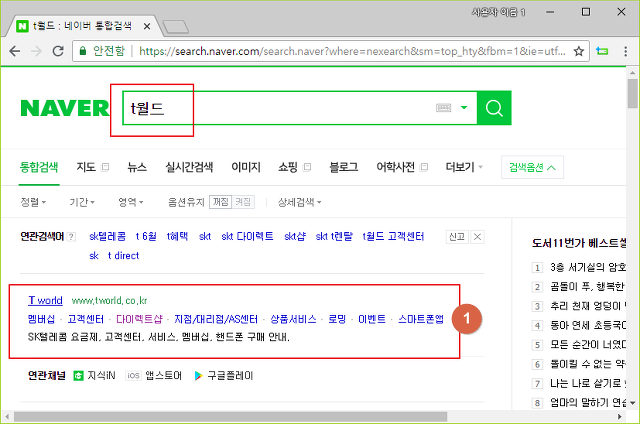Click the 연관검색어 help question icon

(x=71, y=237)
